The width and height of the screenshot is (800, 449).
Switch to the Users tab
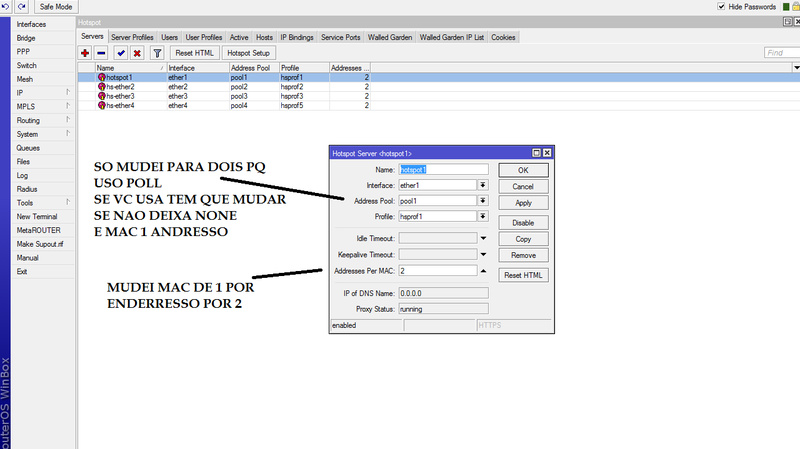[169, 37]
